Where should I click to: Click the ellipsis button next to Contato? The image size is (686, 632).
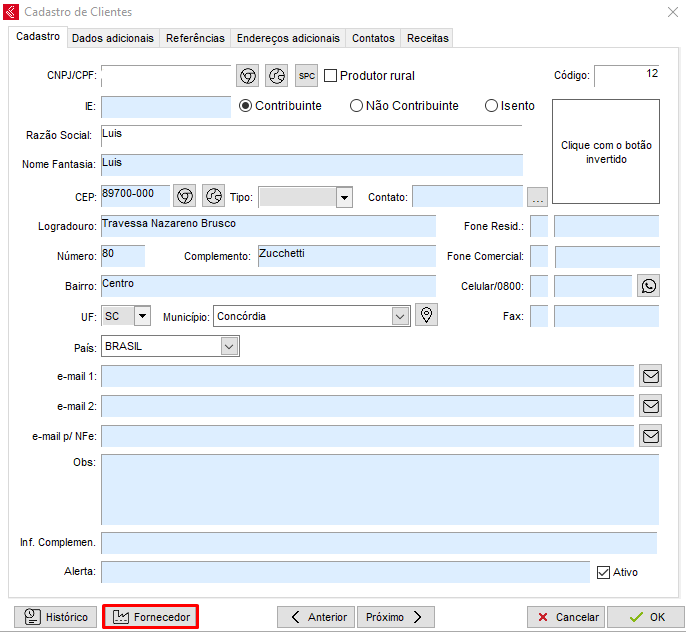pos(538,197)
